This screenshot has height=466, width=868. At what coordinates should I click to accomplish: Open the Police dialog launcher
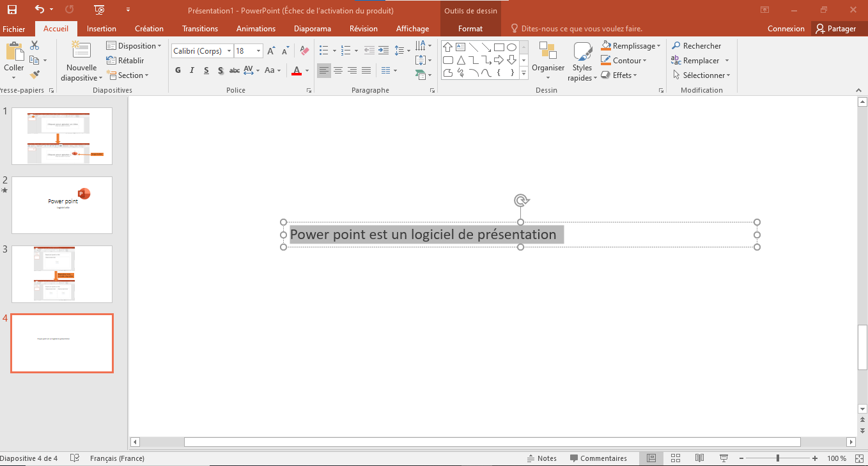[309, 91]
